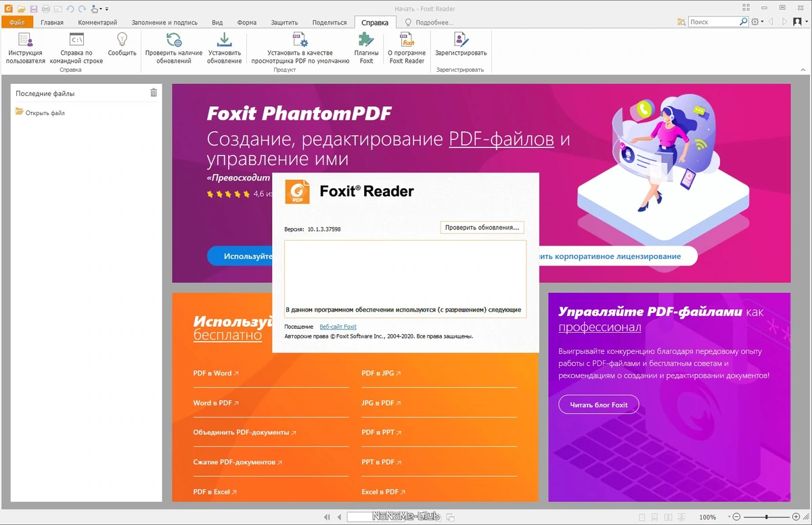
Task: Open Плагины Foxit
Action: pos(366,48)
